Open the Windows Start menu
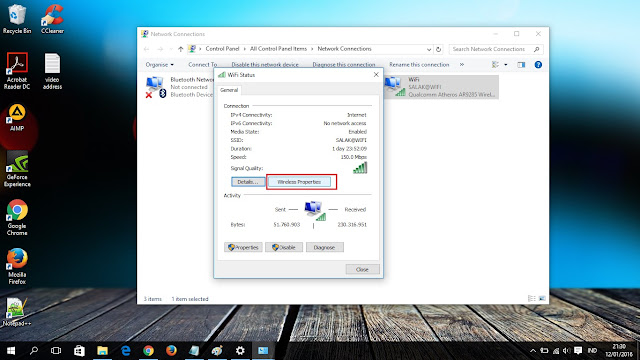 pyautogui.click(x=11, y=351)
